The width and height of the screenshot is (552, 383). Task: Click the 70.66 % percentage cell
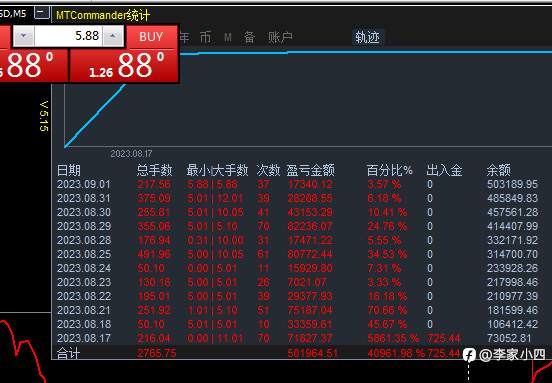(x=387, y=310)
